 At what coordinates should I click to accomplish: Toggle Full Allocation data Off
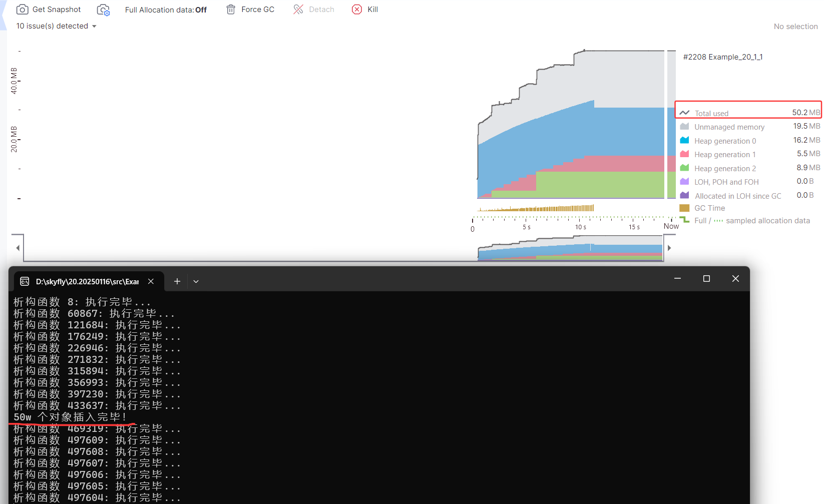(166, 10)
